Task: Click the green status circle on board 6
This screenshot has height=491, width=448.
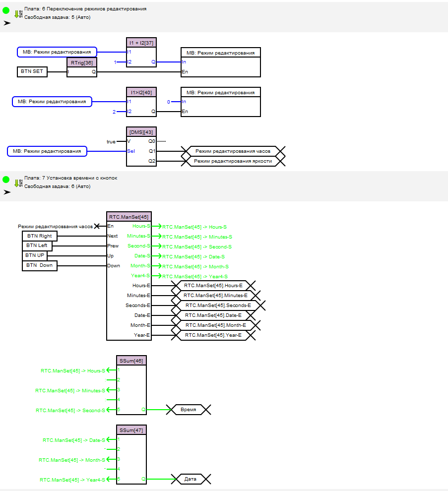Action: point(6,10)
